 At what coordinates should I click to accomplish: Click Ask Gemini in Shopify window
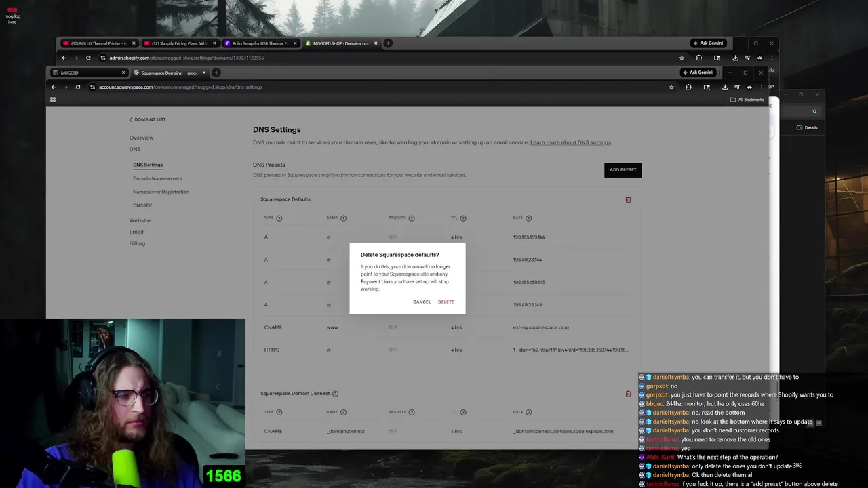coord(709,43)
